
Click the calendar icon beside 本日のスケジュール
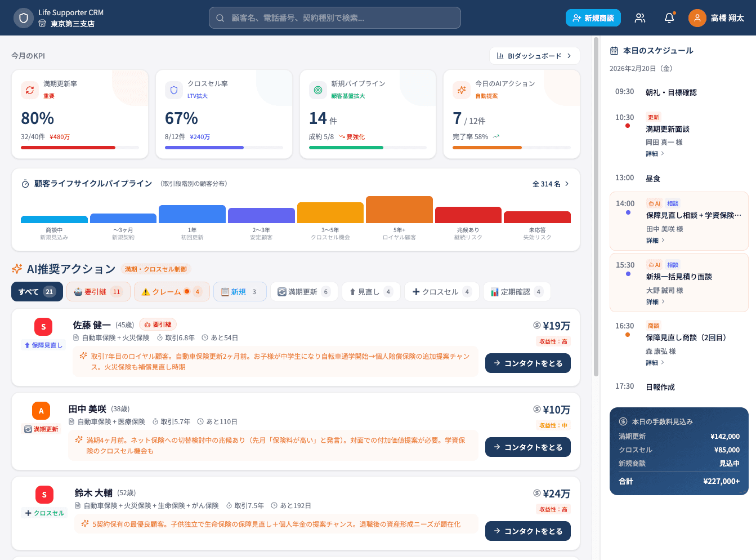click(x=613, y=50)
